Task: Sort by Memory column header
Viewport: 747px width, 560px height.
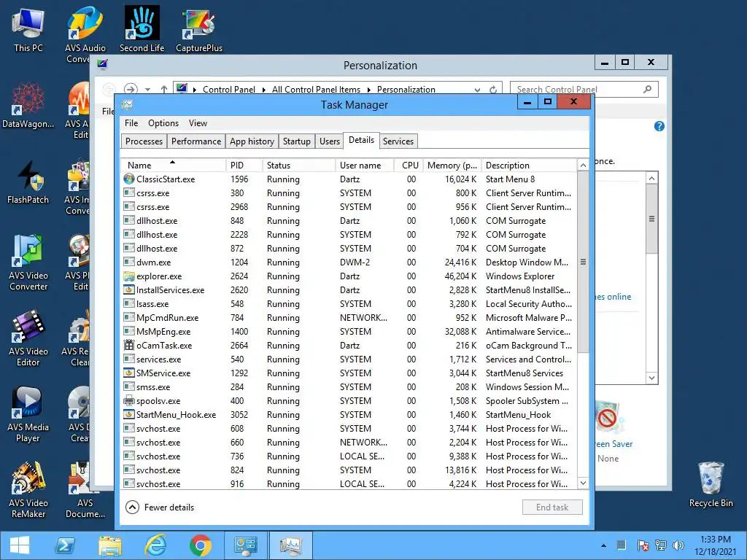Action: pyautogui.click(x=452, y=166)
